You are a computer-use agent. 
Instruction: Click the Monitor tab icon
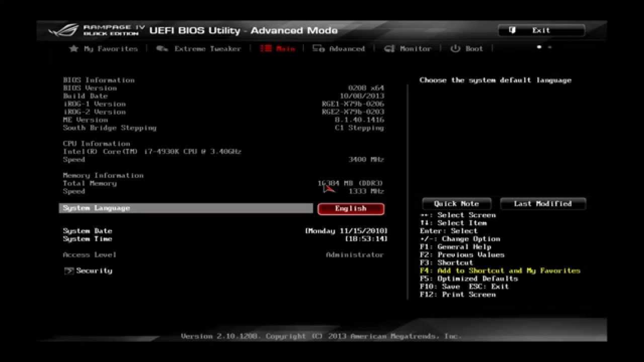pyautogui.click(x=389, y=49)
